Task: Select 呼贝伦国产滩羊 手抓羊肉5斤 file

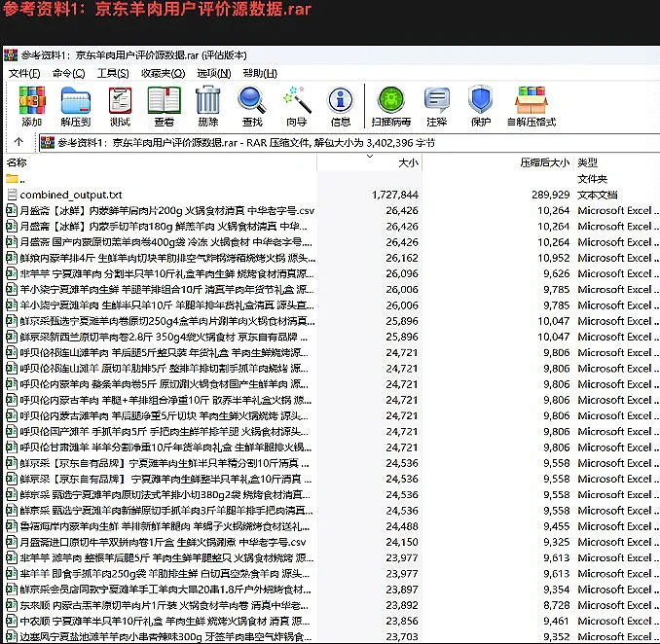Action: pos(165,432)
